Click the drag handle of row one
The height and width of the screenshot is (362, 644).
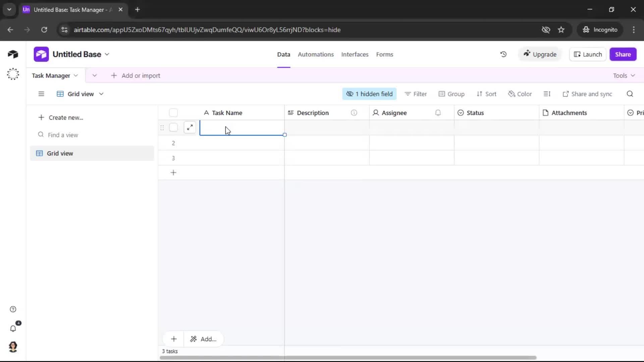click(162, 128)
